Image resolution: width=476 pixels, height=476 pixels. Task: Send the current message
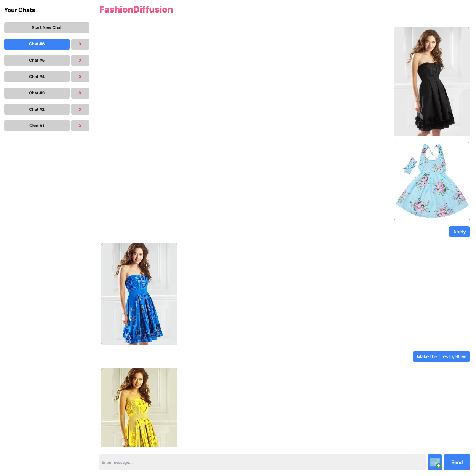[x=457, y=462]
